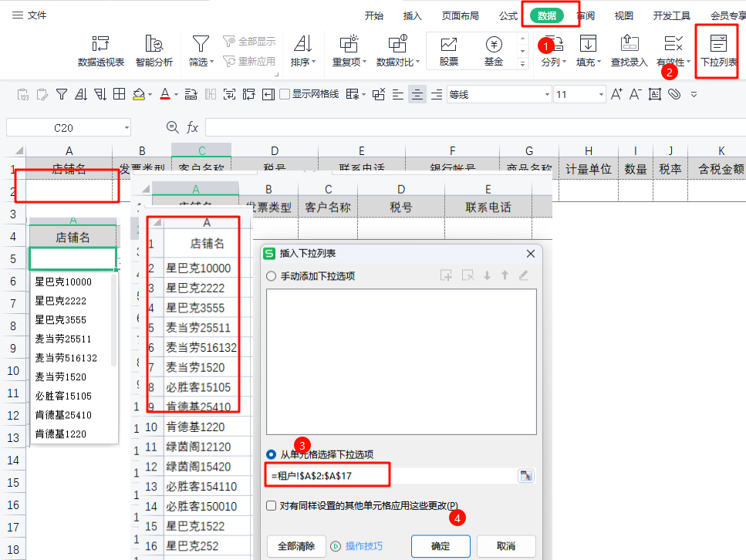This screenshot has height=560, width=746.
Task: Click the left align icon
Action: coord(398,95)
